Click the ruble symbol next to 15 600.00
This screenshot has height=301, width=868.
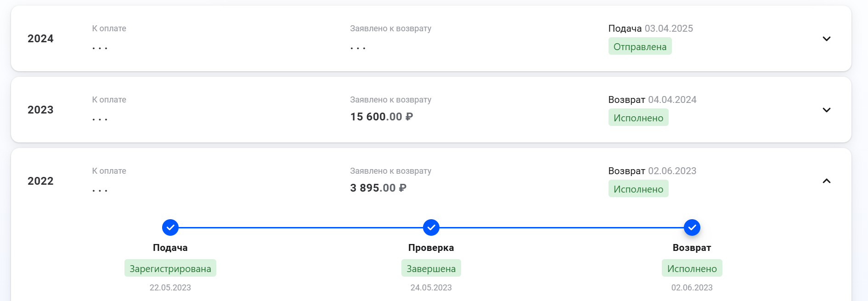409,117
